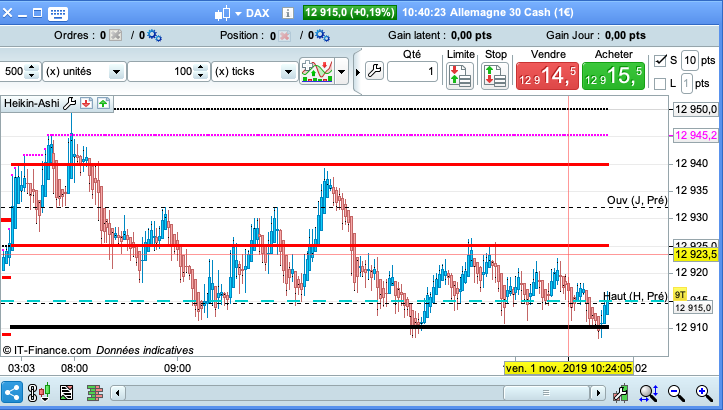Click the Gain latent 0,00 pts value

[471, 36]
